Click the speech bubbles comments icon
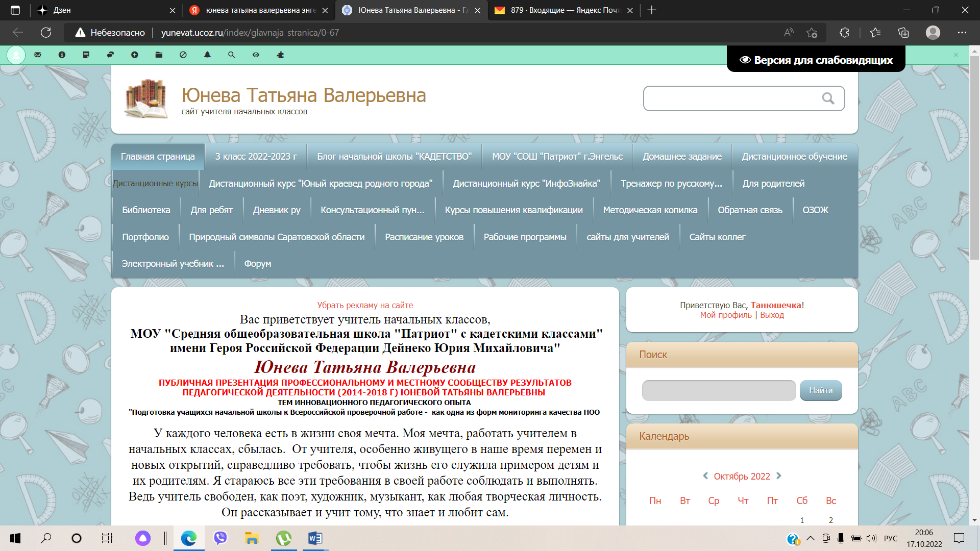 (x=110, y=55)
